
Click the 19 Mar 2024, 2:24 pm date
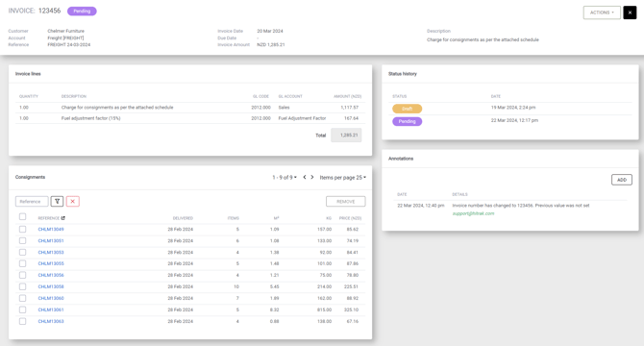point(513,107)
